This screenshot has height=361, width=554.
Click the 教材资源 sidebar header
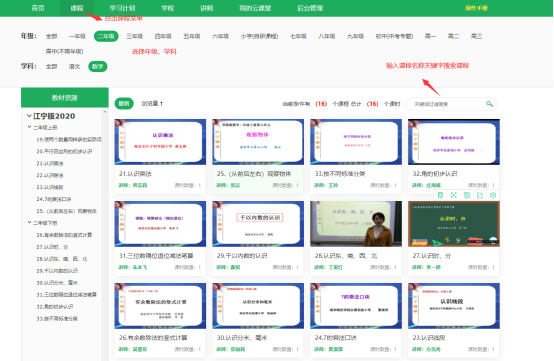coord(65,97)
